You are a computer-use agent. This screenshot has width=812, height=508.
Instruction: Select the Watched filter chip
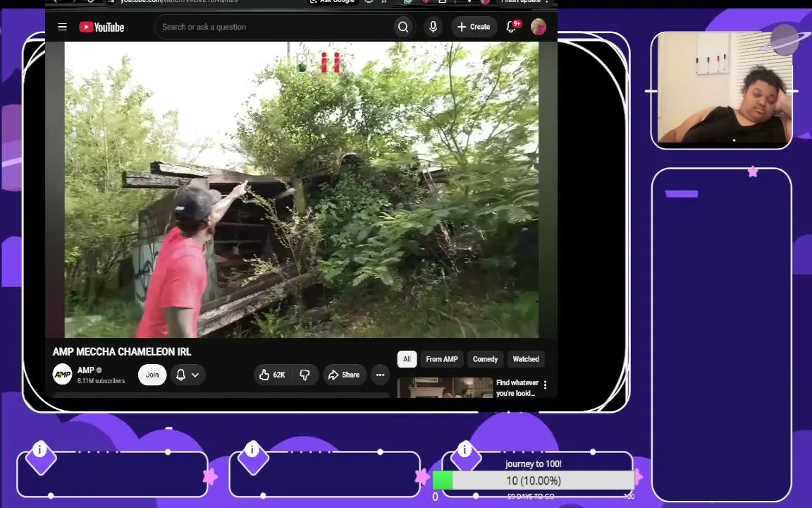[526, 359]
